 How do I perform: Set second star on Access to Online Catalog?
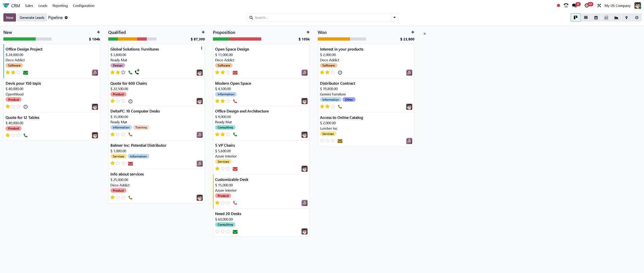(x=327, y=141)
